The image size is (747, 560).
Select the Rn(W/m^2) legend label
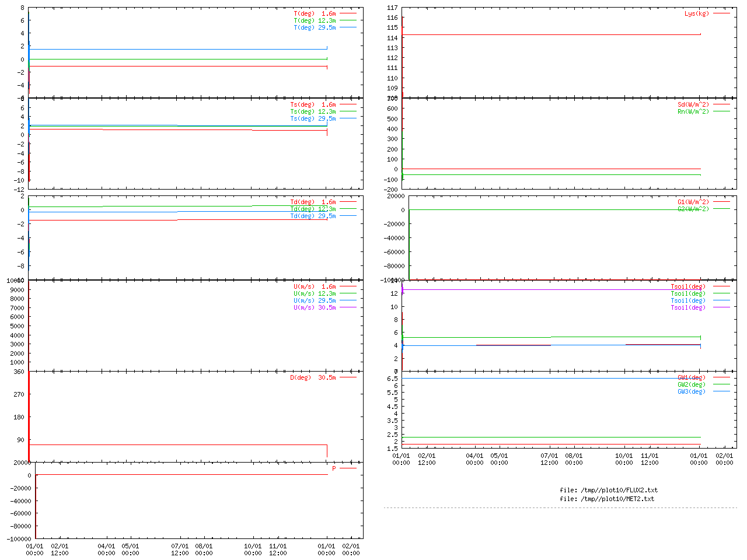click(x=693, y=111)
